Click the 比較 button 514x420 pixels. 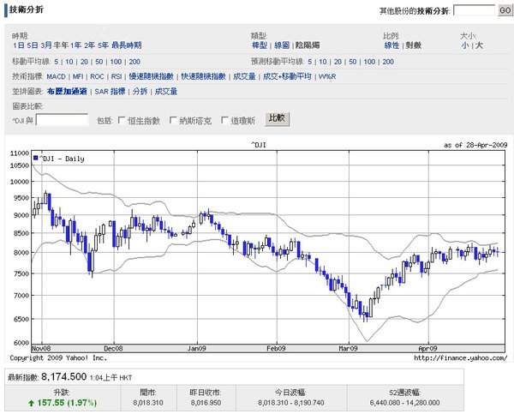coord(277,118)
